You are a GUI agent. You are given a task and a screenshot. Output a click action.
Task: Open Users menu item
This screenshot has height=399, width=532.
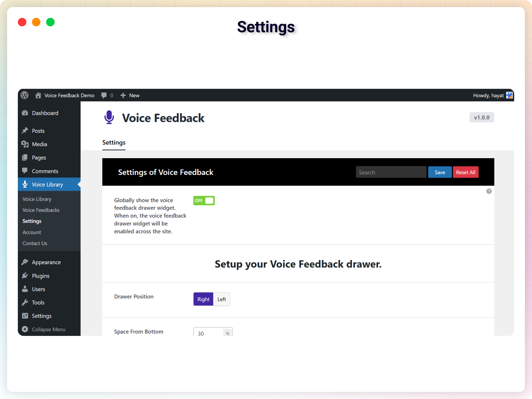(x=38, y=289)
